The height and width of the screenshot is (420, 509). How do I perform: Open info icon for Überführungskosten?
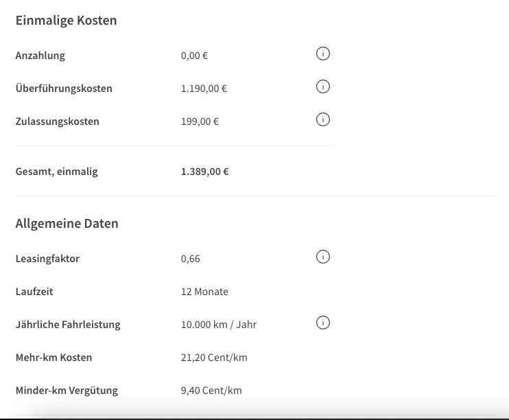coord(323,86)
